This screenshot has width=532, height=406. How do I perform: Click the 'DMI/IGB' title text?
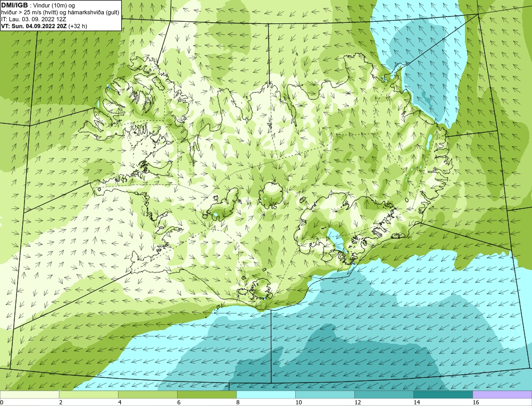[x=14, y=5]
